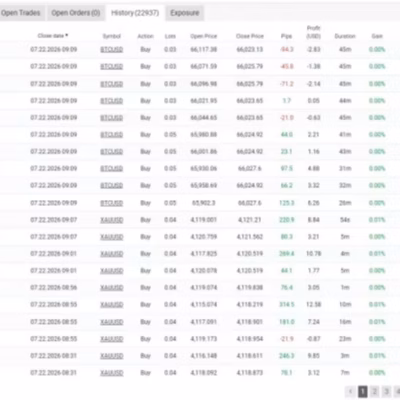Open XAUUSD link in the 4,115.074 row
Screen dimensions: 400x400
pyautogui.click(x=112, y=305)
